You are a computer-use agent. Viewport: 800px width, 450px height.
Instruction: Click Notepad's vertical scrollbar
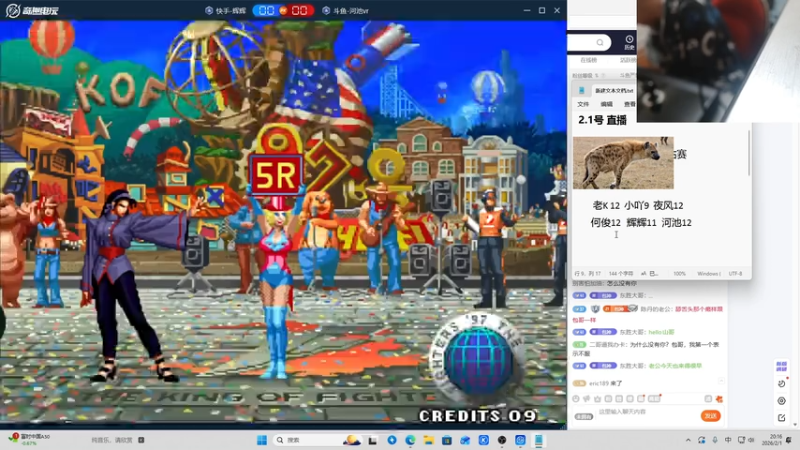click(x=749, y=153)
